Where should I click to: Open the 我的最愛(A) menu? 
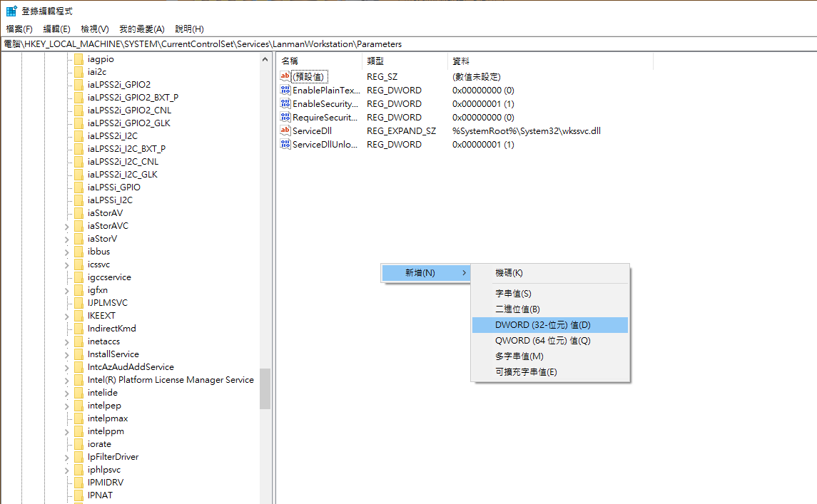pyautogui.click(x=141, y=29)
